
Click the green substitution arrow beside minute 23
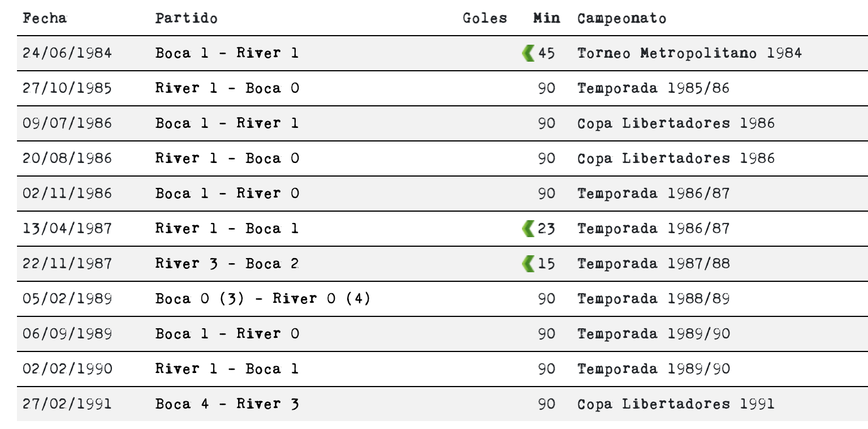[528, 229]
